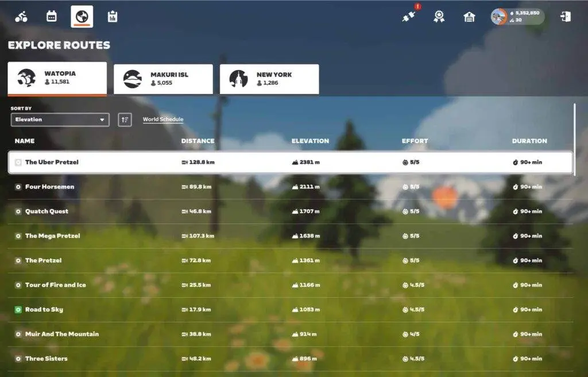
Task: Select the New York world tab
Action: [x=269, y=79]
